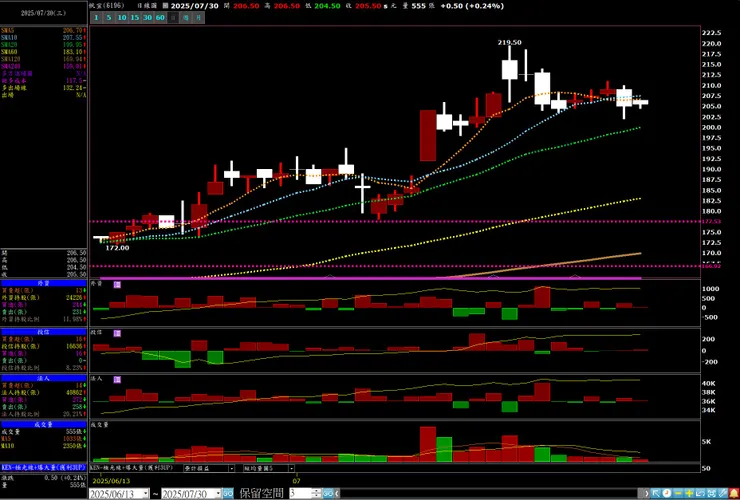Viewport: 740px width, 500px height.
Task: Click the 172.00 low price label
Action: (x=117, y=248)
